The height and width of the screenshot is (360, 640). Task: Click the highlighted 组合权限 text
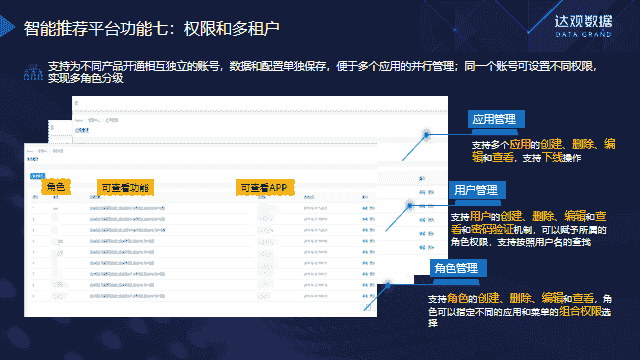click(x=580, y=311)
